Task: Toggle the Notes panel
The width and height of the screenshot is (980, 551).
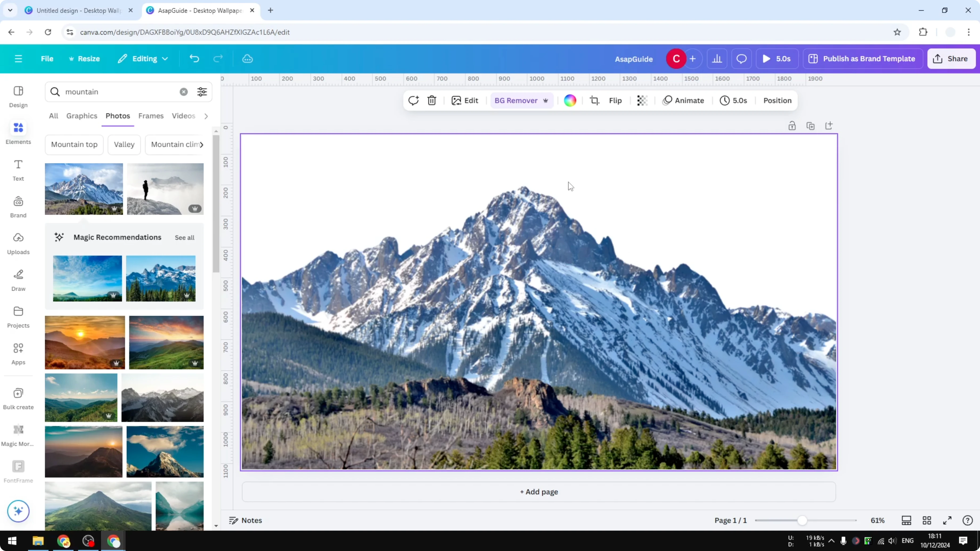Action: click(245, 520)
